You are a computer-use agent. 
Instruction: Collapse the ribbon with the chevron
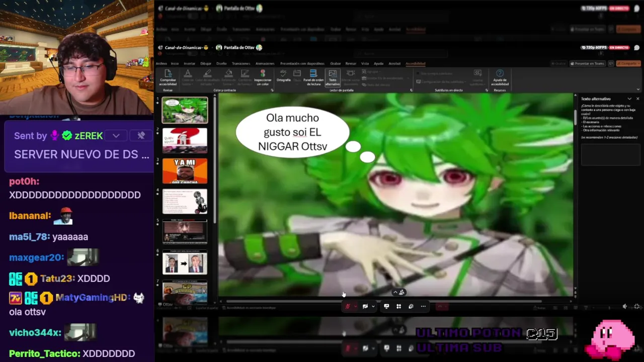[x=637, y=90]
